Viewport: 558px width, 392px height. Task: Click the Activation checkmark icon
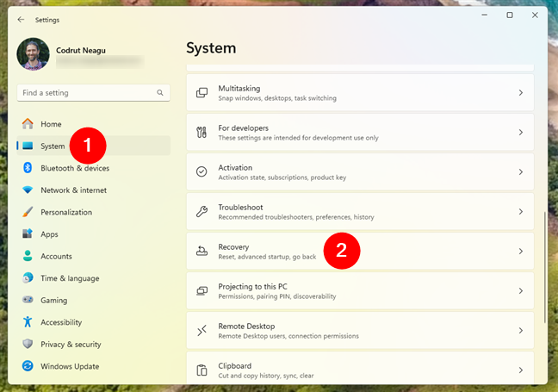[x=201, y=171]
